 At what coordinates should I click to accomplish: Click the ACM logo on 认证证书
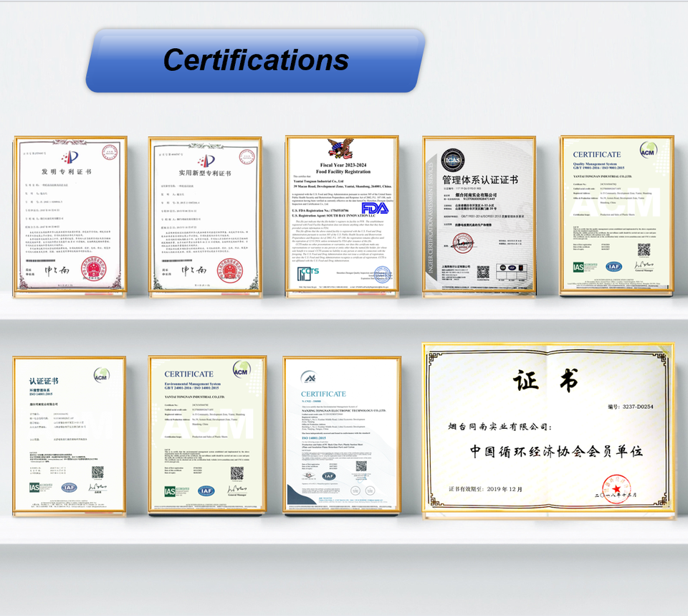pos(101,376)
